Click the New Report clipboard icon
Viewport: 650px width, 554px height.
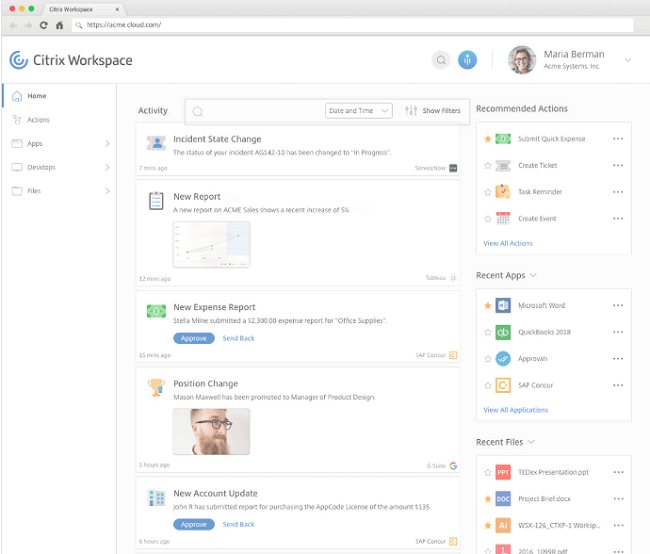click(x=156, y=201)
